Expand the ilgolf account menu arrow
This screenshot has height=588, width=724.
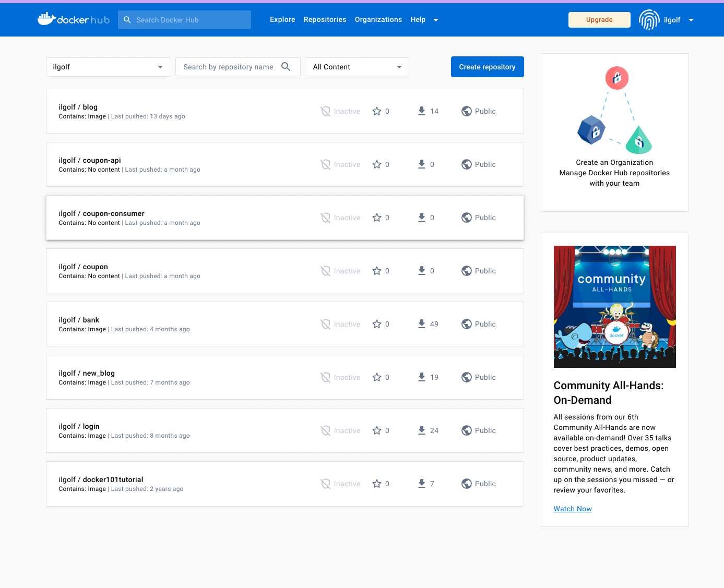[x=691, y=20]
